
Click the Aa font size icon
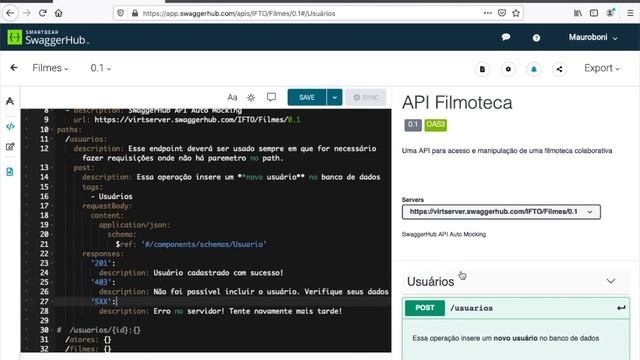click(232, 97)
